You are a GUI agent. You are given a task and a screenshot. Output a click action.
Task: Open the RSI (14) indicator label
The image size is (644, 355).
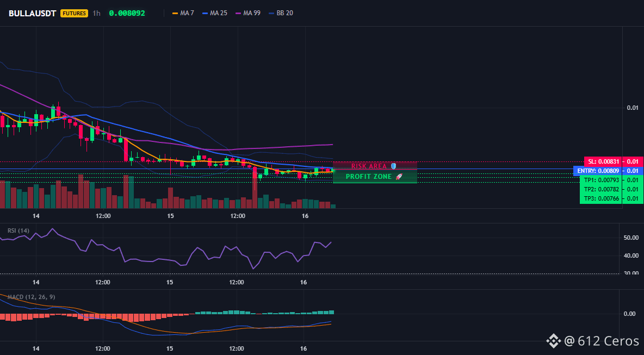(18, 231)
